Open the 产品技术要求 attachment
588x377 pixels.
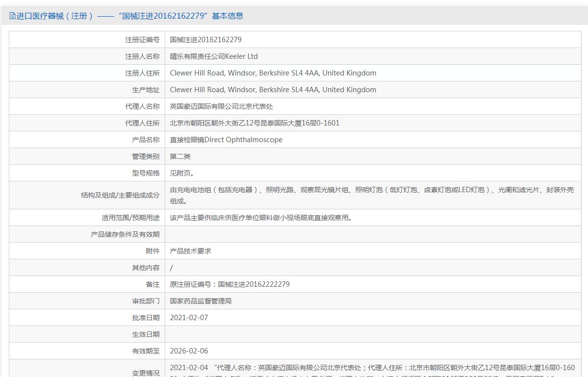[190, 251]
